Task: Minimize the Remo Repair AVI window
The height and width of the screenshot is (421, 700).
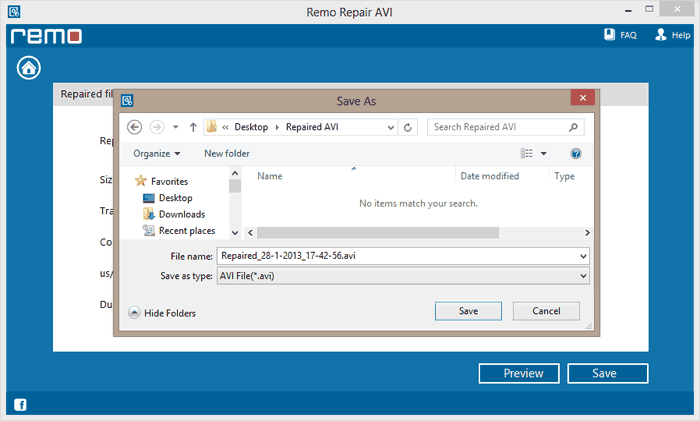Action: (628, 10)
